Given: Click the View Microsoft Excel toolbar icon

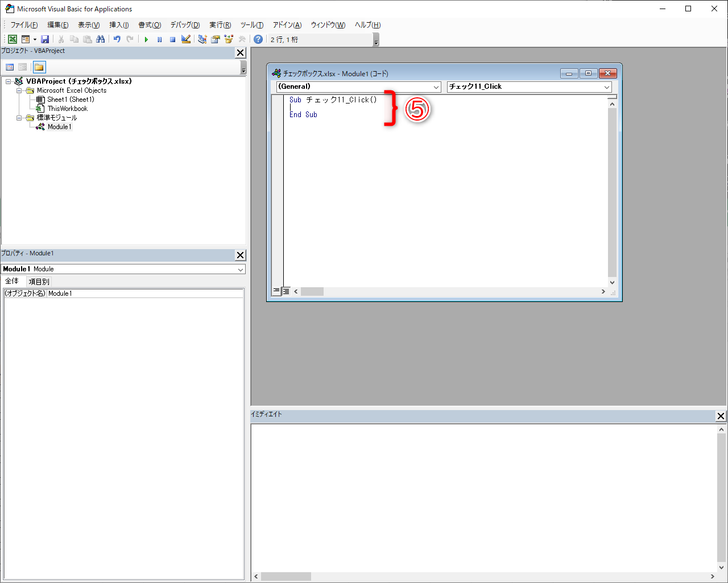Looking at the screenshot, I should click(12, 39).
